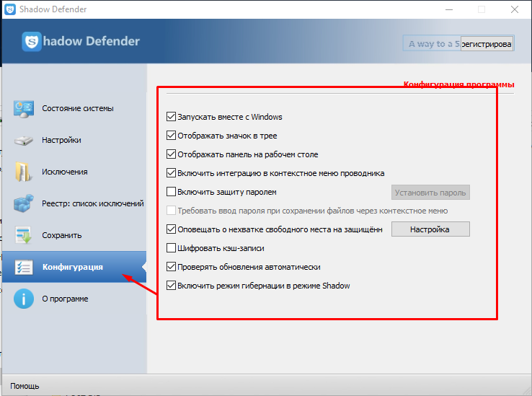
Task: Click the Shadow Defender shield logo
Action: (32, 42)
